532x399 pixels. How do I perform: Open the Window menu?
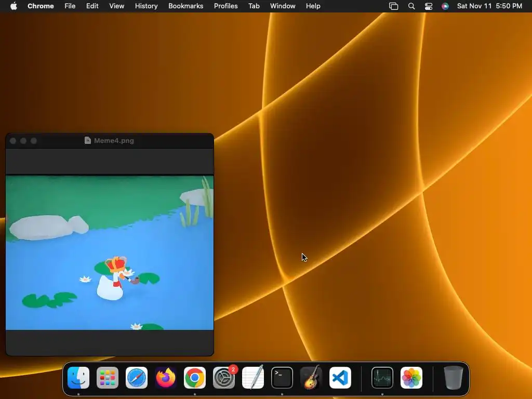tap(283, 6)
